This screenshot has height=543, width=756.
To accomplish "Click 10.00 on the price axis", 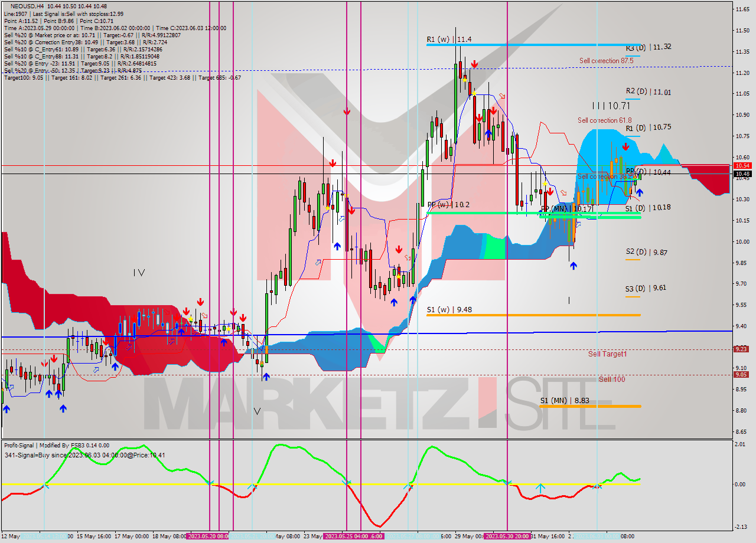I will coord(742,241).
